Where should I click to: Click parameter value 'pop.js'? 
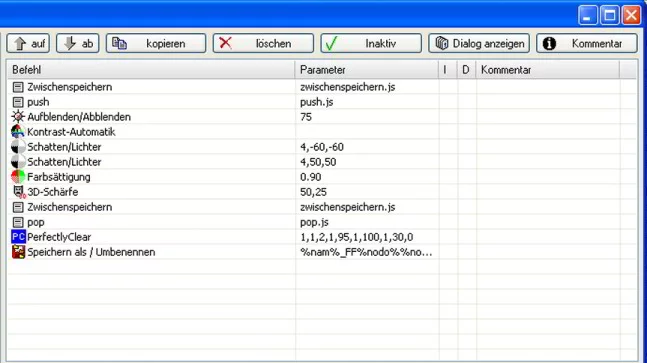pos(314,222)
